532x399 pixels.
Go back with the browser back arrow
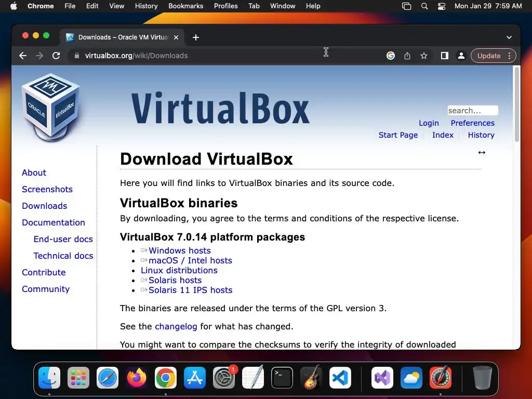coord(23,56)
